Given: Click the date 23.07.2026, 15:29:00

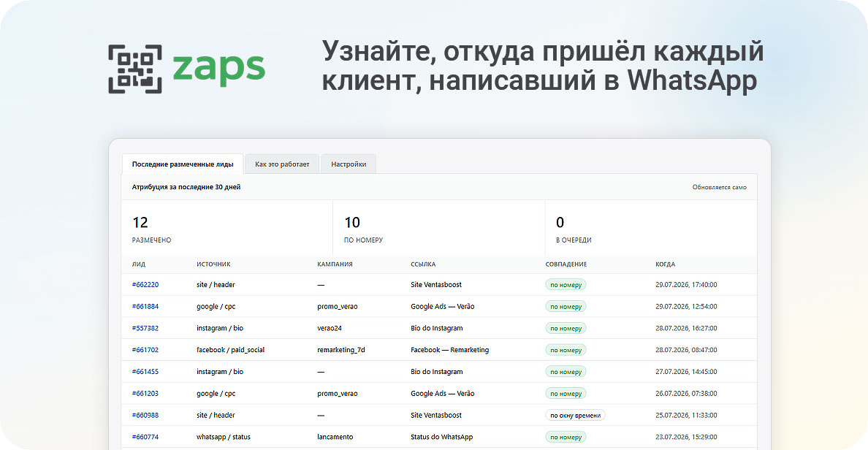Looking at the screenshot, I should click(686, 437).
